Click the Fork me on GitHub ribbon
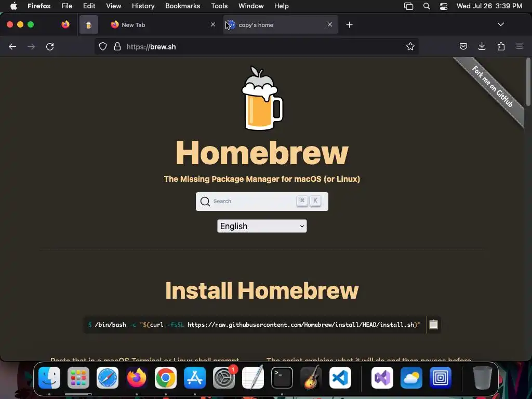 pyautogui.click(x=492, y=87)
